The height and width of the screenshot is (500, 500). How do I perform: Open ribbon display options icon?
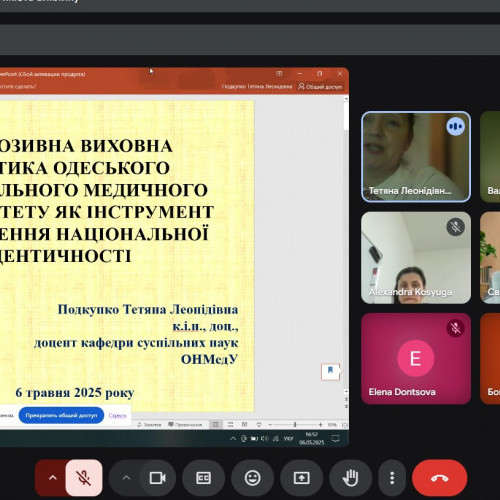point(279,73)
